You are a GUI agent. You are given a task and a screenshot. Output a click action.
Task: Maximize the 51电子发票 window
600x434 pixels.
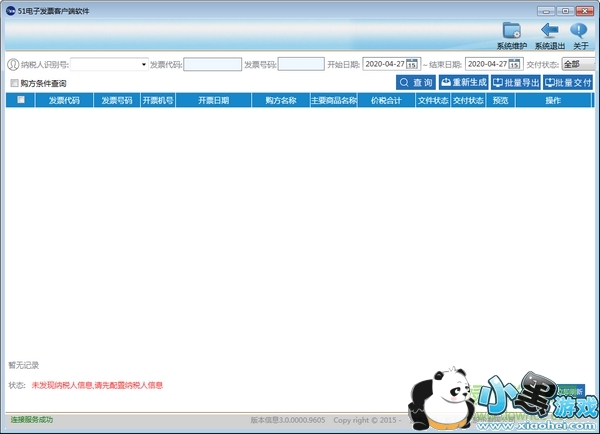pos(565,11)
